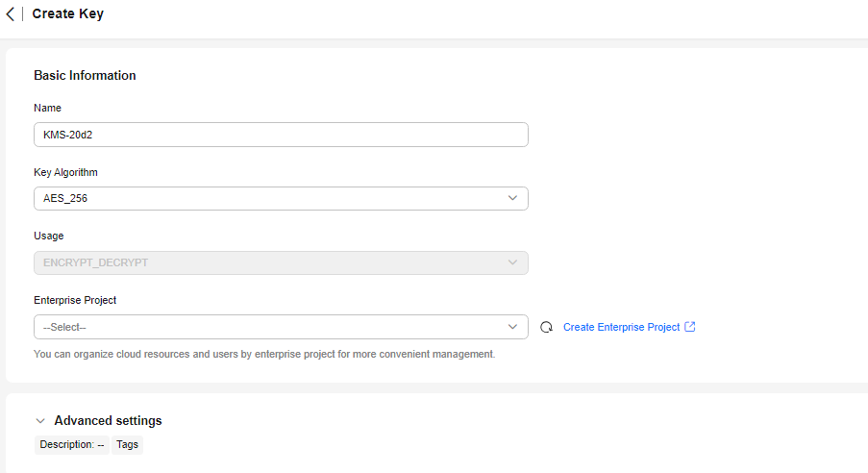The height and width of the screenshot is (473, 868).
Task: Select the Tags chip under Advanced settings
Action: [x=127, y=445]
